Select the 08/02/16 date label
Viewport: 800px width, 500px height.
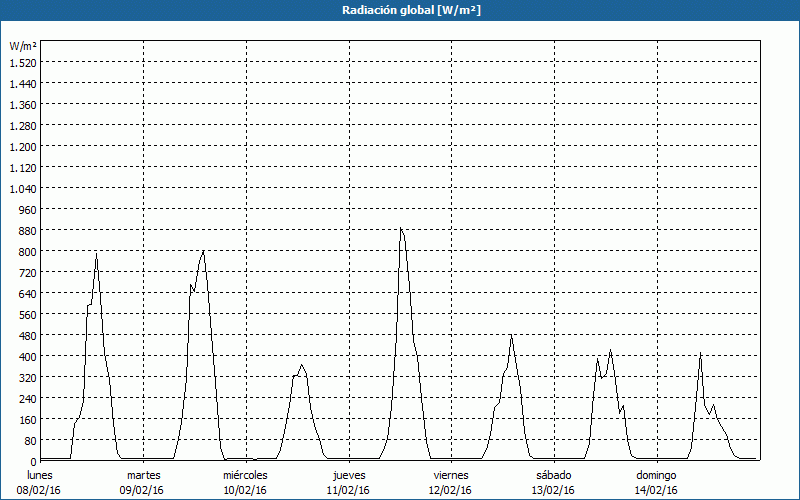(40, 490)
